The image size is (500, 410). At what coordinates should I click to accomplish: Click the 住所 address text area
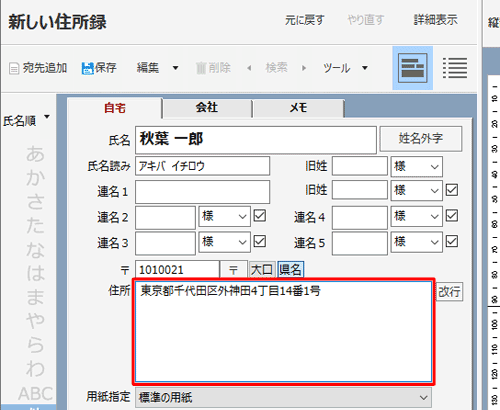tap(283, 331)
